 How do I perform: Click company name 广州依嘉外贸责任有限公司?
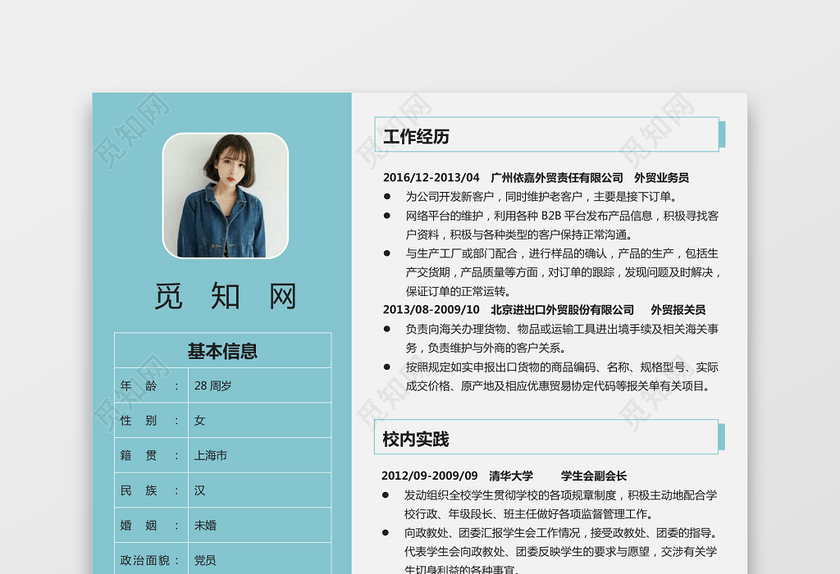coord(557,177)
